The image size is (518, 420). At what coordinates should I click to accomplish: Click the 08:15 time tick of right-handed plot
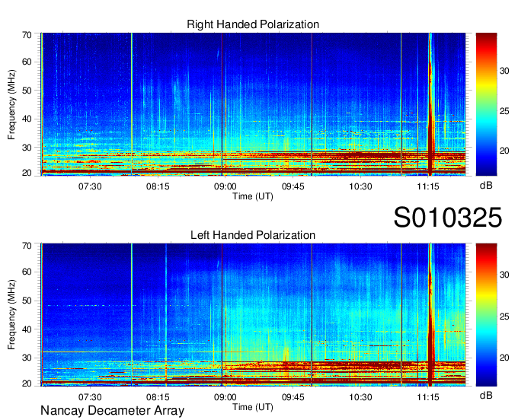point(158,186)
